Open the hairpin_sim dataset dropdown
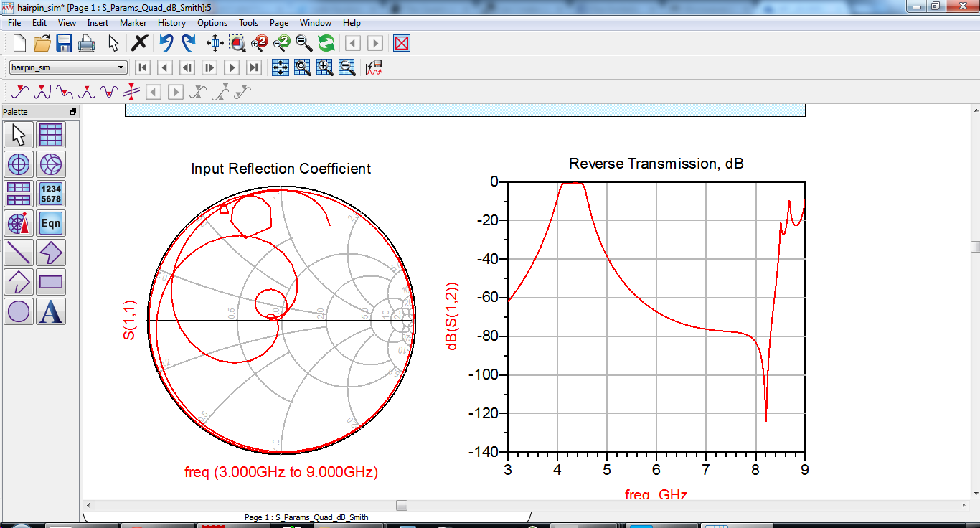Image resolution: width=980 pixels, height=528 pixels. click(68, 67)
